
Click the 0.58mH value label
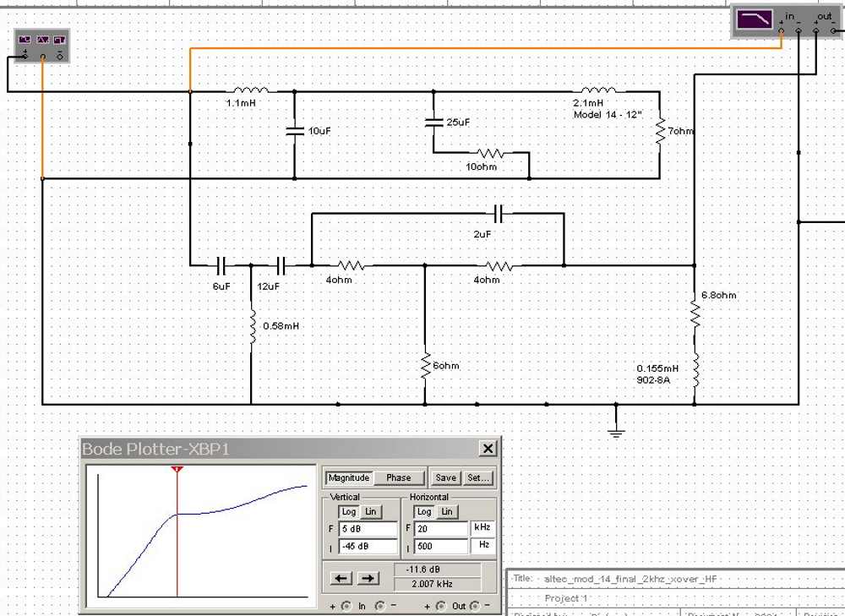(x=281, y=327)
